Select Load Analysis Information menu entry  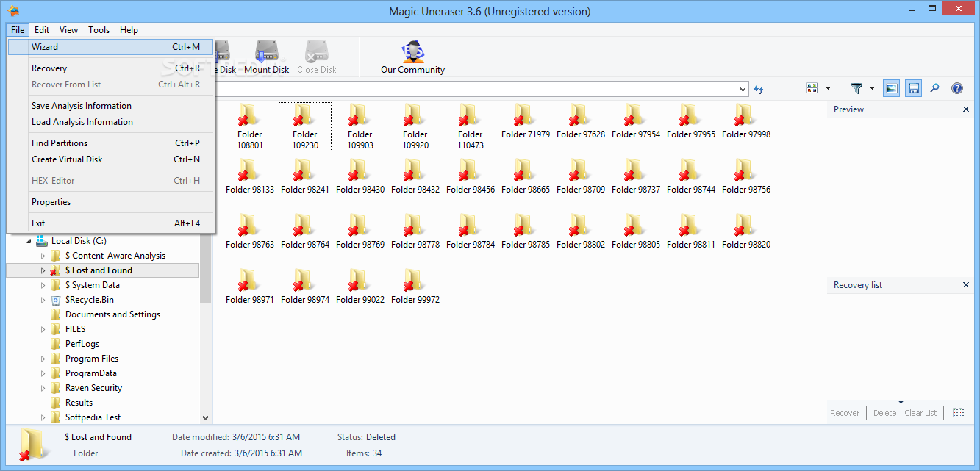coord(111,122)
